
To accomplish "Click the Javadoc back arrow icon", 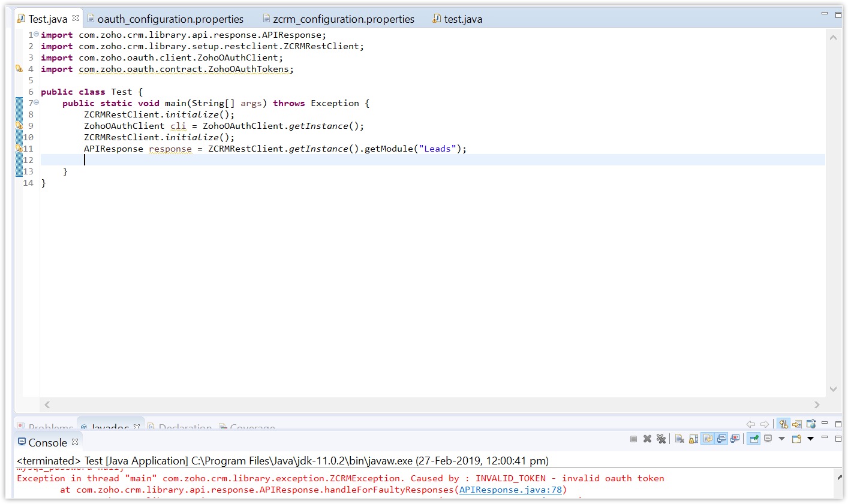I will point(751,424).
